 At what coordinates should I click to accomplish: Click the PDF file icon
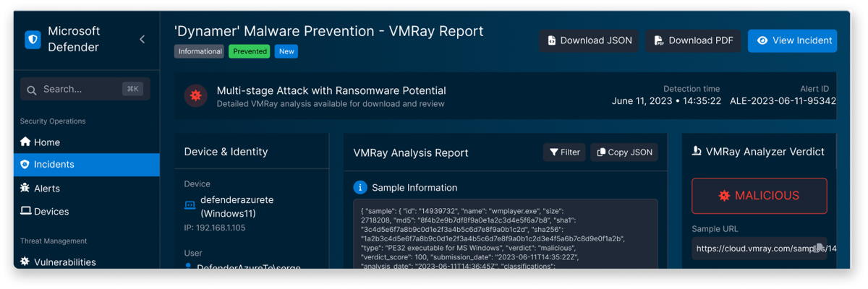click(659, 40)
